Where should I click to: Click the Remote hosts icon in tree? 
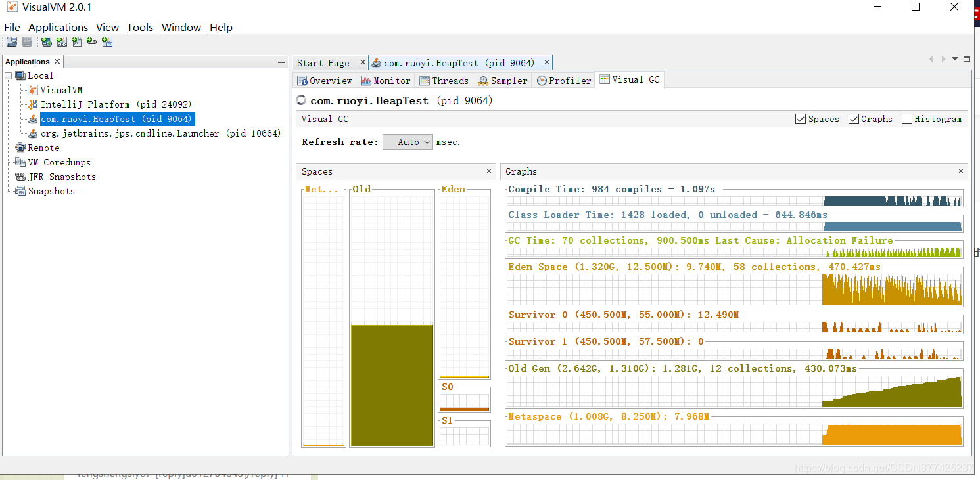point(20,148)
